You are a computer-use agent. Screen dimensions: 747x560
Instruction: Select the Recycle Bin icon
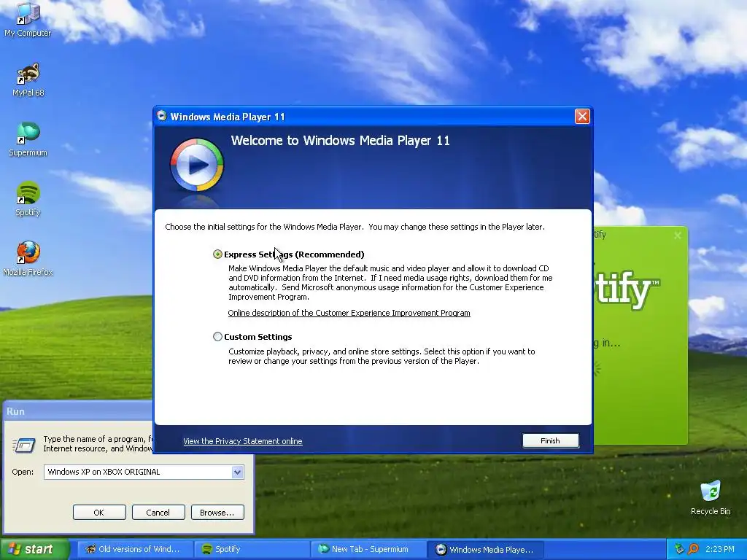pyautogui.click(x=711, y=498)
